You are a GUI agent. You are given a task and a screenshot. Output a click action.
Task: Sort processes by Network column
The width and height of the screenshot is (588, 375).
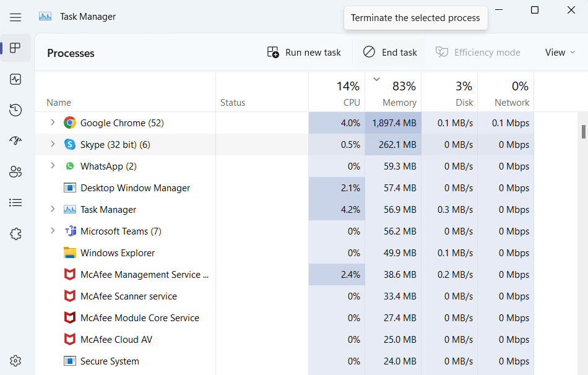(x=506, y=92)
